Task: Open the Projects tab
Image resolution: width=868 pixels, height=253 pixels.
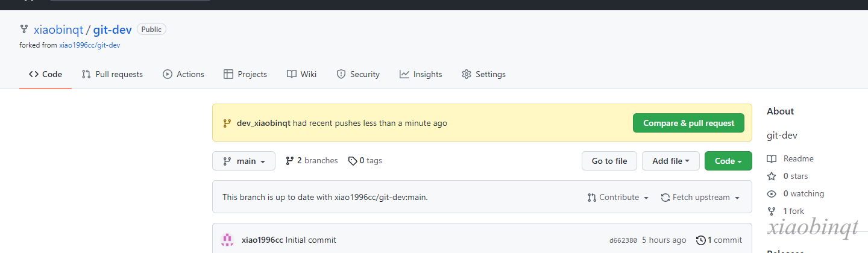Action: pos(245,74)
